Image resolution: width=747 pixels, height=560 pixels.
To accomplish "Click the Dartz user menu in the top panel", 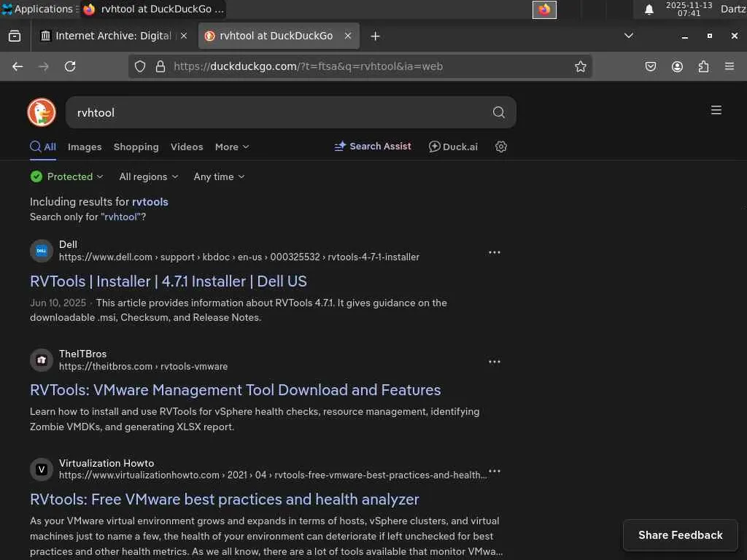I will (x=733, y=9).
